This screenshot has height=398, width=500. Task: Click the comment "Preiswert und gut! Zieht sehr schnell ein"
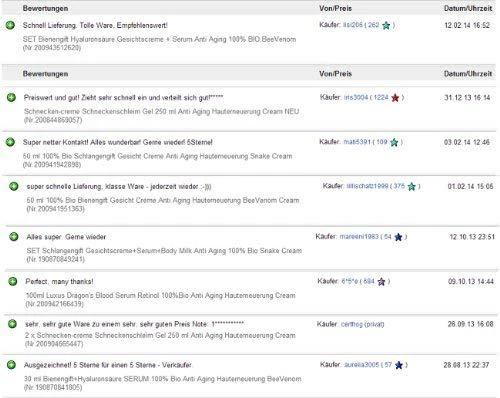(x=123, y=98)
